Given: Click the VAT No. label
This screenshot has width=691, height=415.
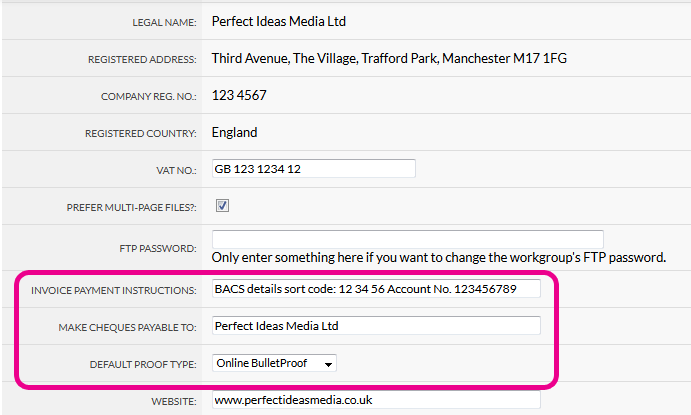Looking at the screenshot, I should coord(176,171).
